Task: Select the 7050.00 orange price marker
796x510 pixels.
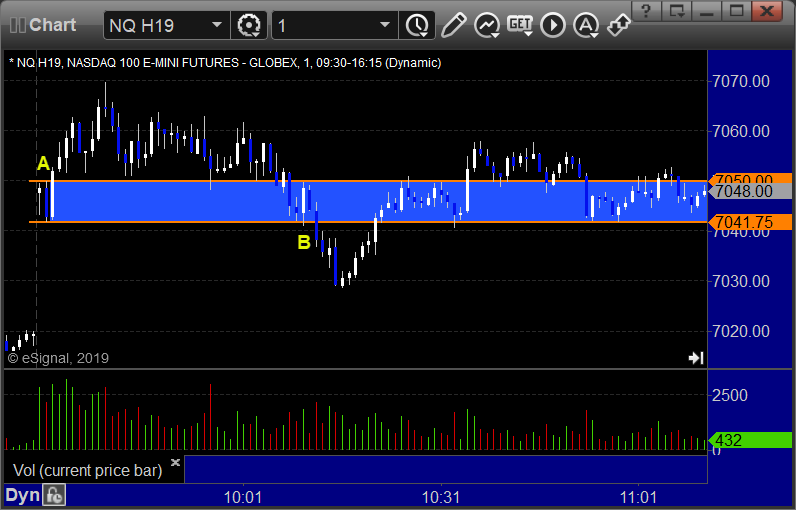Action: click(x=750, y=179)
